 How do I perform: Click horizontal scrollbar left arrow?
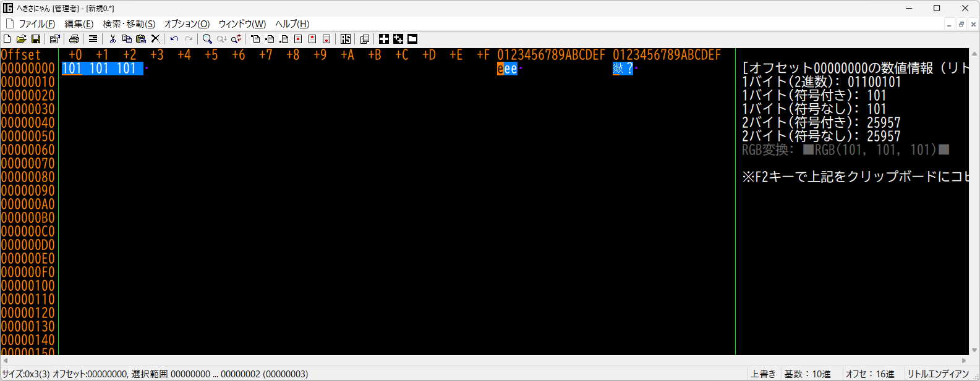pyautogui.click(x=6, y=361)
